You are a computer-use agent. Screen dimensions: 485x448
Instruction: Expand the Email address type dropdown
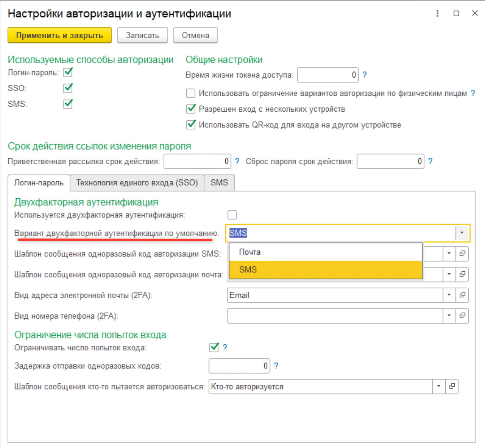(x=449, y=295)
